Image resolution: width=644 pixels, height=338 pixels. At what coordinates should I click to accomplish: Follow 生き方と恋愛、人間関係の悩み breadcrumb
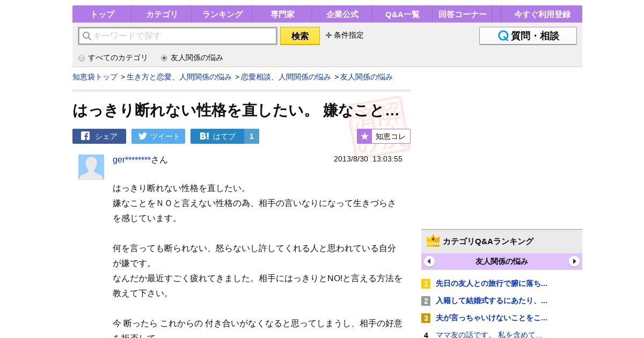[x=179, y=77]
